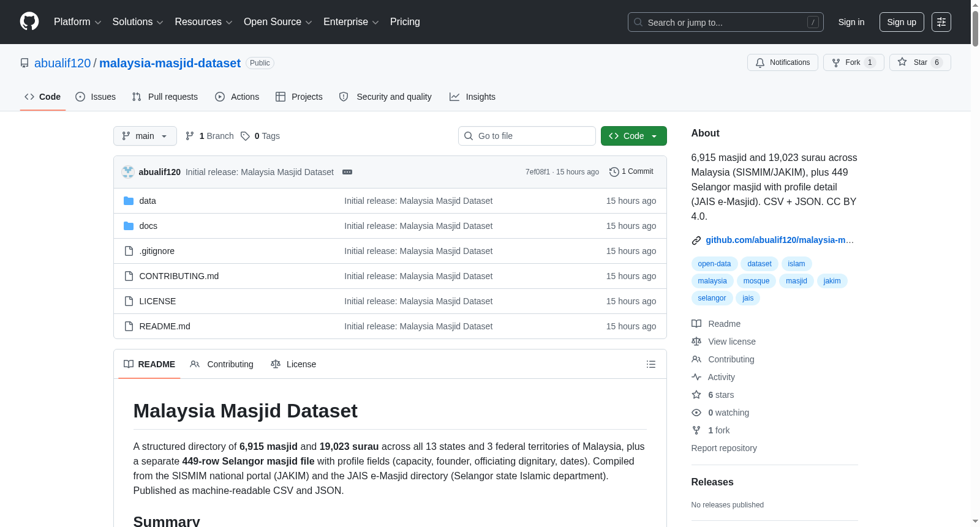Click the pulse icon next to Activity

(x=696, y=377)
